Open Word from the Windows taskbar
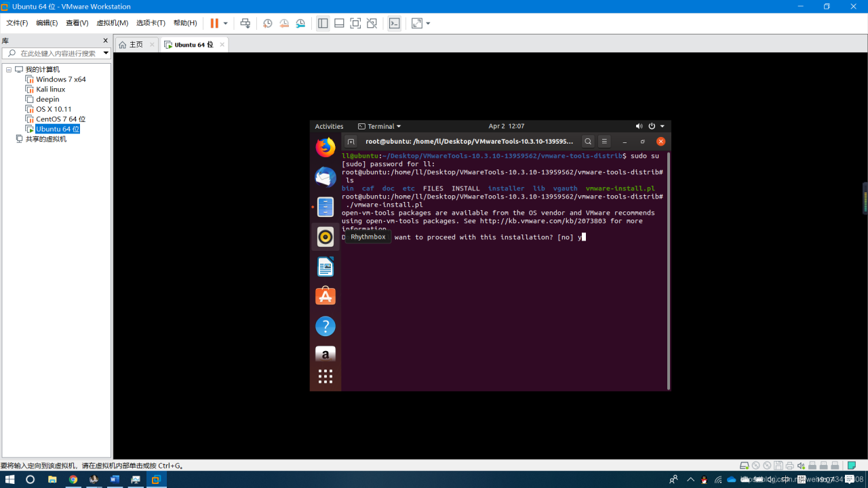868x488 pixels. coord(115,479)
